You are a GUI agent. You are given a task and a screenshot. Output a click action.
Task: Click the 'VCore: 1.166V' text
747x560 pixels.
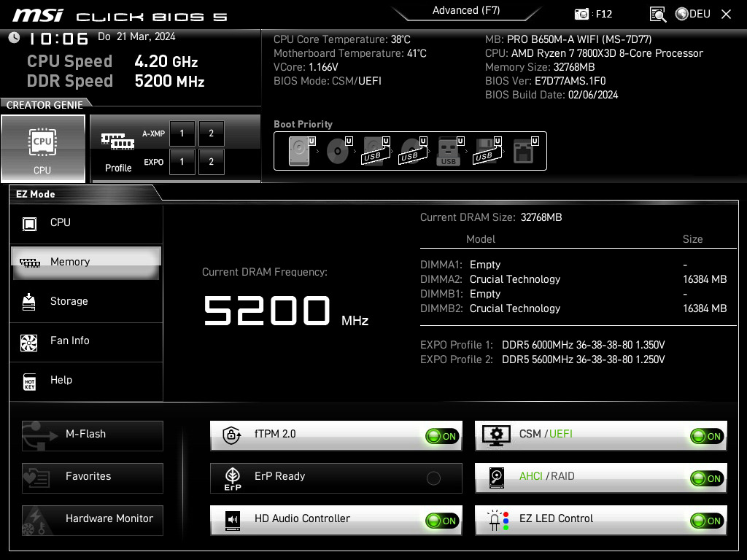306,67
